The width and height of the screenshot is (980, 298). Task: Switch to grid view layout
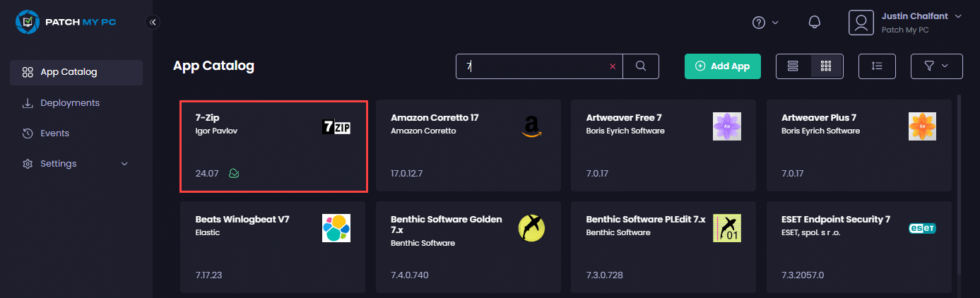(x=826, y=66)
